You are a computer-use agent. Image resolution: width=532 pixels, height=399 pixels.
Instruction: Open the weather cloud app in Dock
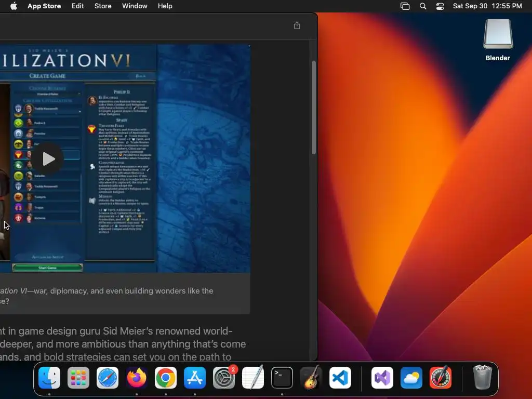[x=411, y=378]
